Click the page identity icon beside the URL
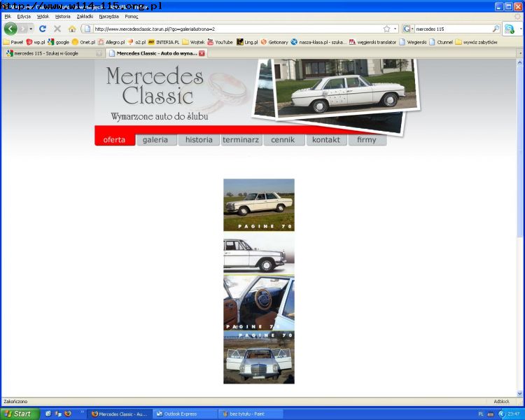 pyautogui.click(x=87, y=29)
